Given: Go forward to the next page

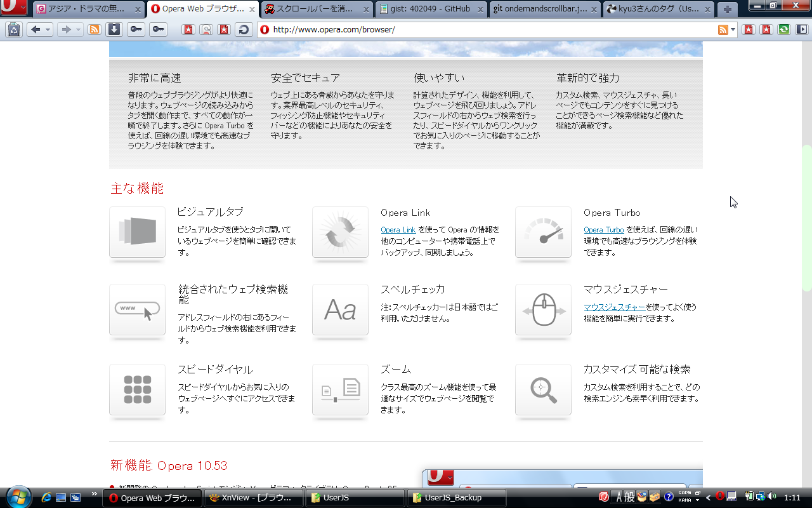Looking at the screenshot, I should click(x=65, y=29).
